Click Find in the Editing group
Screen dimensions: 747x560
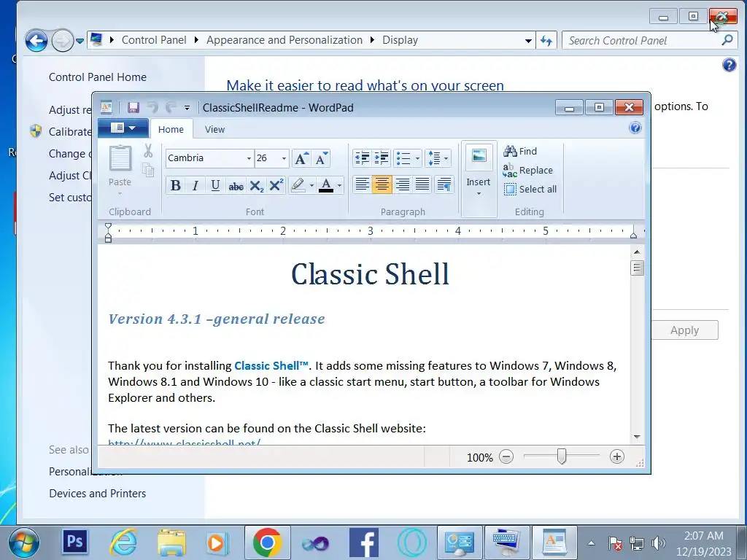[x=520, y=151]
